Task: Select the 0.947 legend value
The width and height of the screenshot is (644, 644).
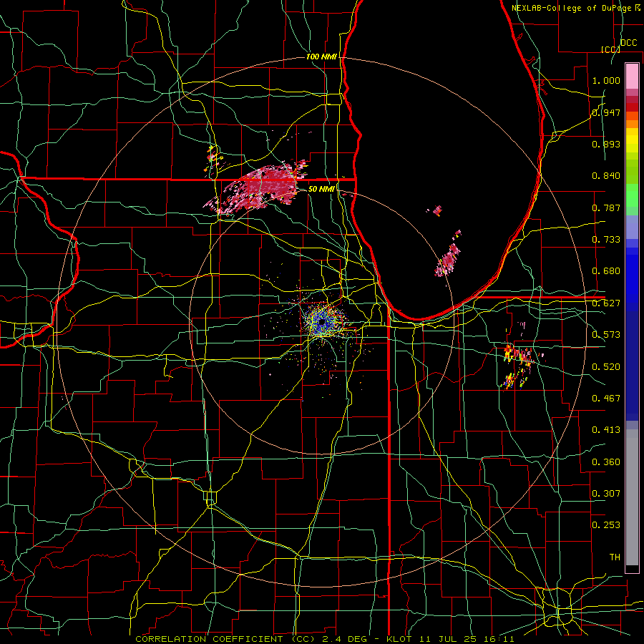Action: (x=606, y=112)
